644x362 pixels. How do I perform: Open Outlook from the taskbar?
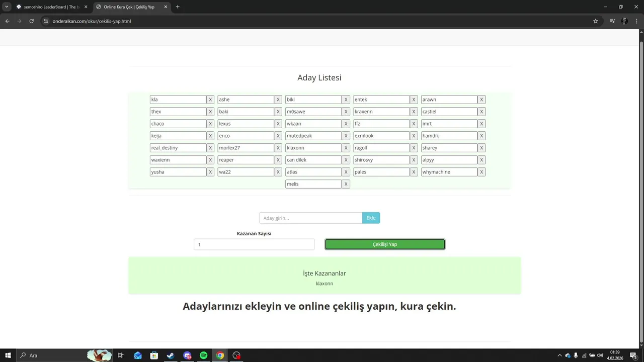(138, 355)
